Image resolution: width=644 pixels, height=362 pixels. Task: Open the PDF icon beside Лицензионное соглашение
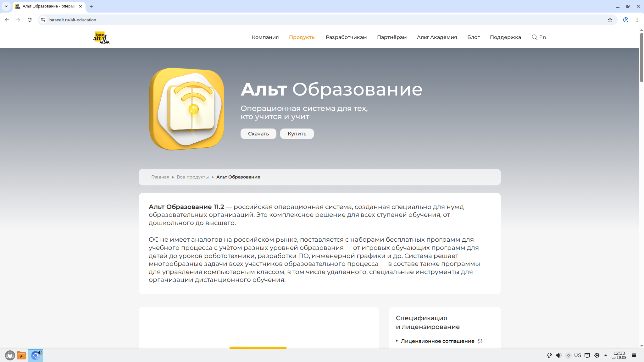coord(480,341)
